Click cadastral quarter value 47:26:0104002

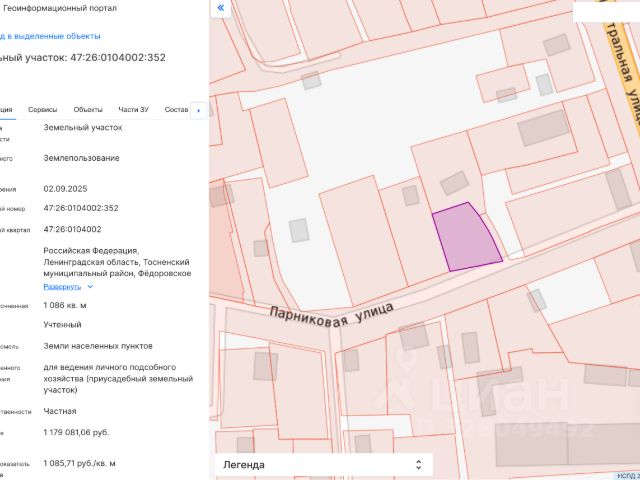click(72, 229)
